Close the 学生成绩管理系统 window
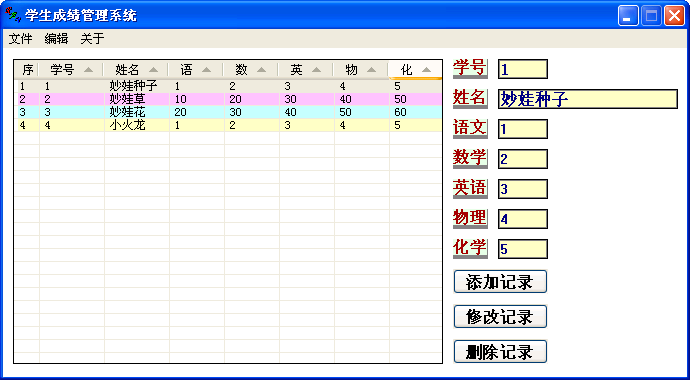690x380 pixels. click(x=674, y=16)
